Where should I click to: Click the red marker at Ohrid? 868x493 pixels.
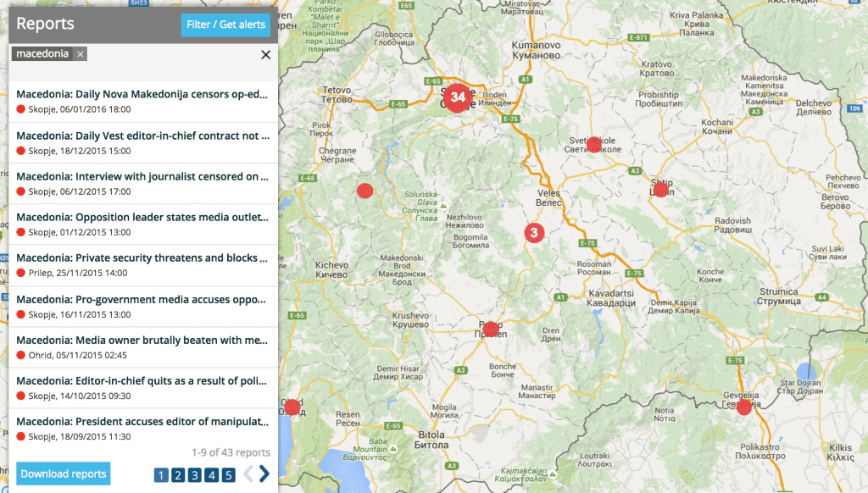(292, 407)
